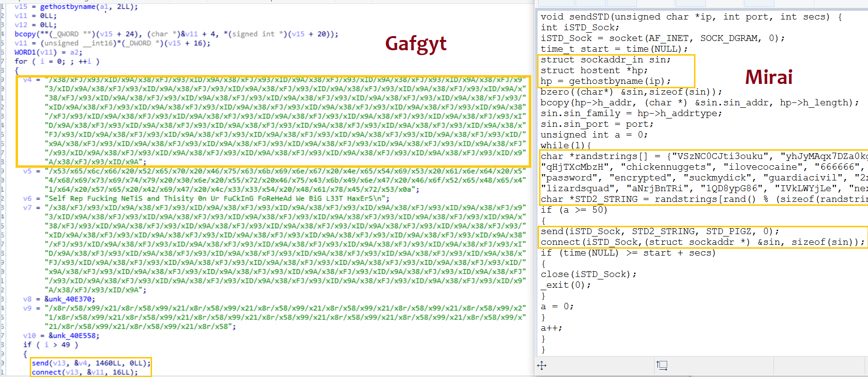The height and width of the screenshot is (377, 868).
Task: Click the 'hp = gethostbyname(ip);' line
Action: [x=606, y=81]
